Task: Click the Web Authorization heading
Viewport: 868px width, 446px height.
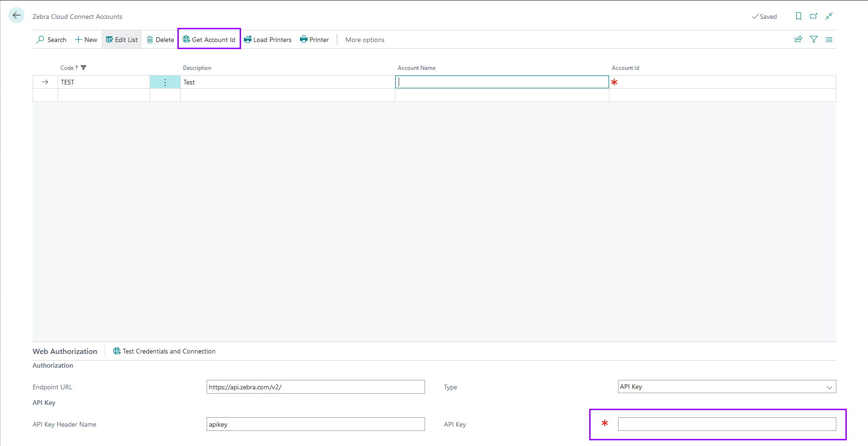Action: click(x=65, y=351)
